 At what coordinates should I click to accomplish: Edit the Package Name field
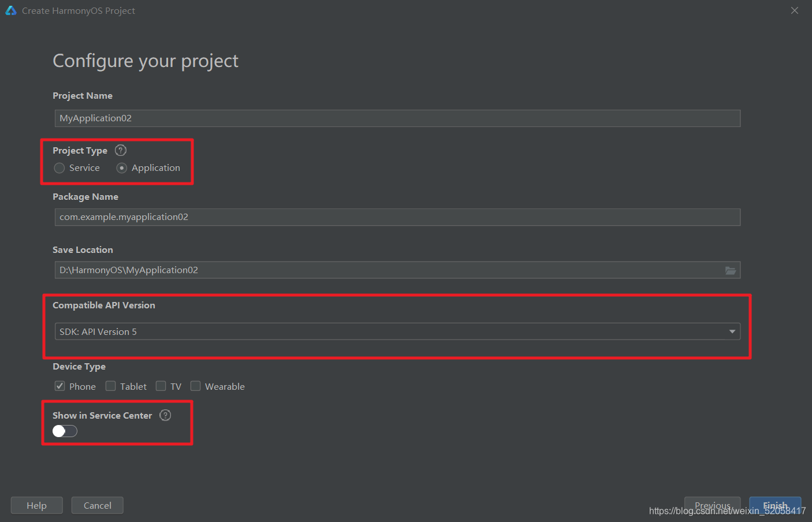397,217
